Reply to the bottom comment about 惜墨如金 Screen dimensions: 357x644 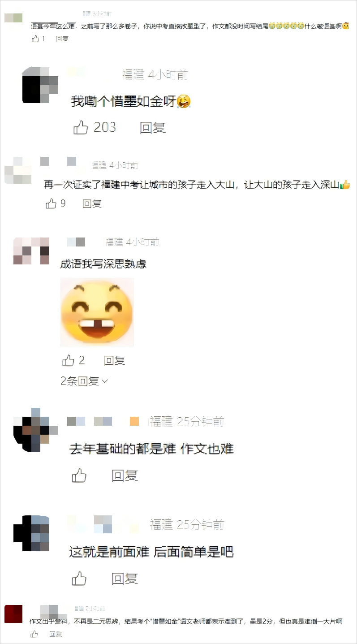pyautogui.click(x=56, y=634)
